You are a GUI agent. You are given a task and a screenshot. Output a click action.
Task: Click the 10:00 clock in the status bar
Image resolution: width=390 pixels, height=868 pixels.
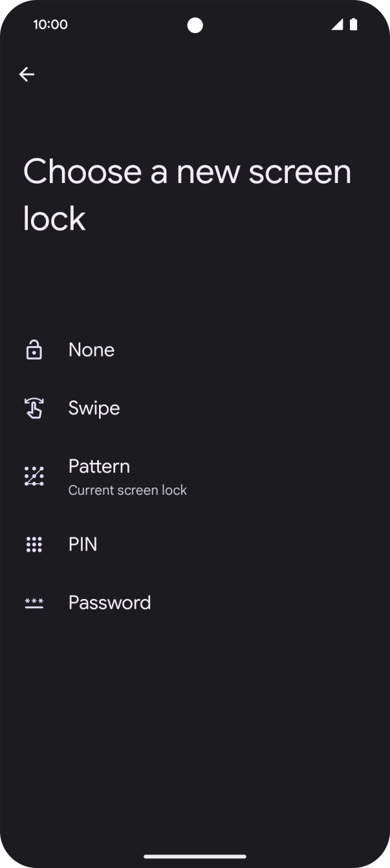(50, 25)
